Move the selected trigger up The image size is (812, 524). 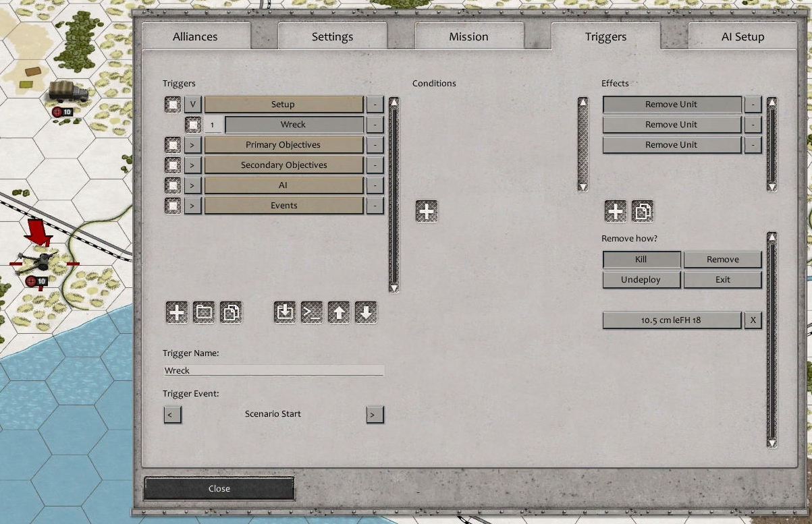point(339,312)
